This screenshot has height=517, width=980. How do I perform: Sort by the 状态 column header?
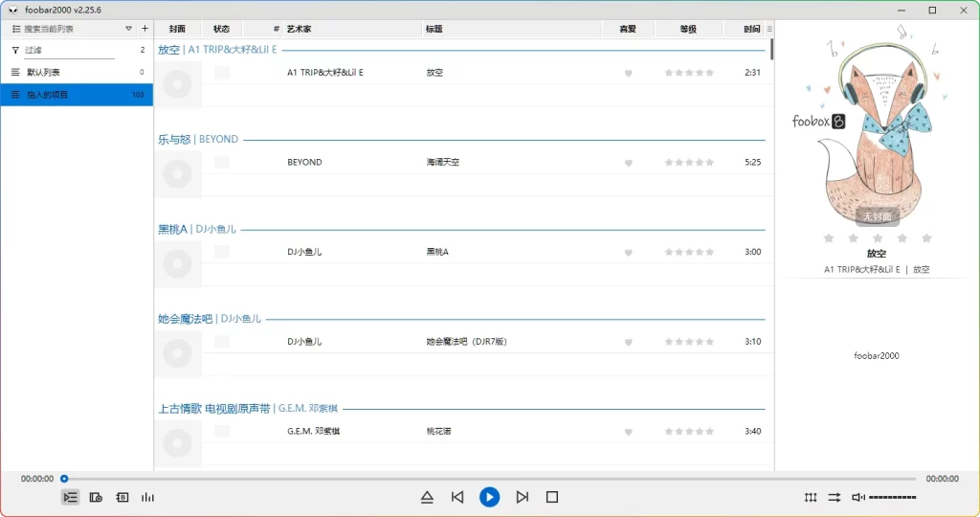tap(221, 29)
